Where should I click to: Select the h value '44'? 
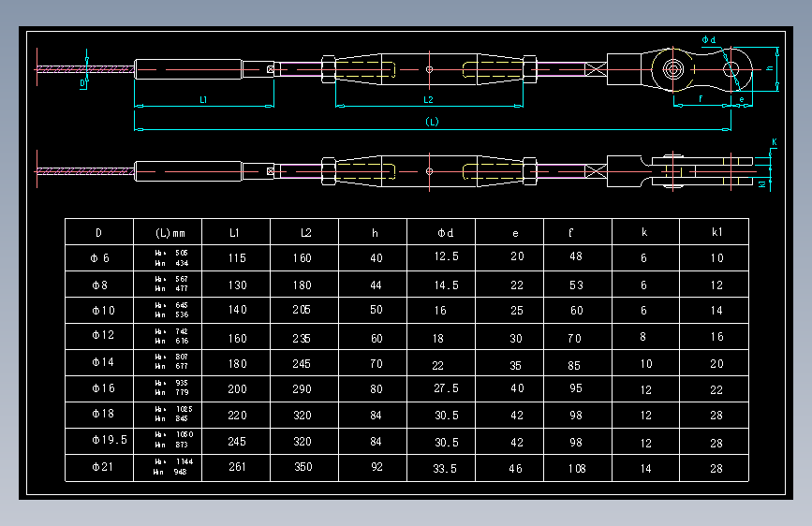pyautogui.click(x=376, y=285)
